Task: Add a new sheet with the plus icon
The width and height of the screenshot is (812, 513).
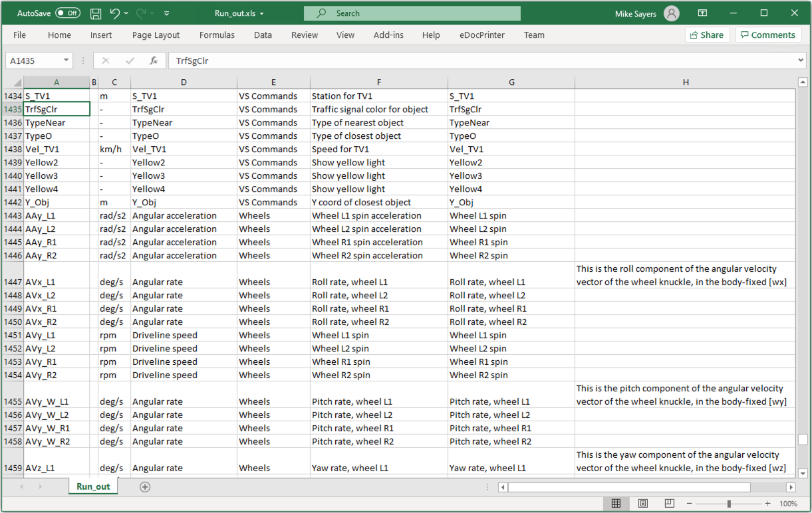Action: coord(145,487)
